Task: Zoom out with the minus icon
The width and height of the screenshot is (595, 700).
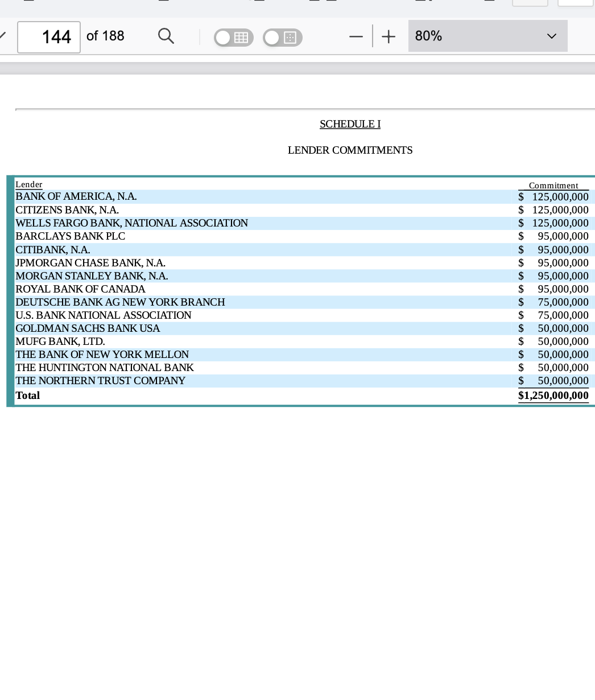Action: [356, 36]
